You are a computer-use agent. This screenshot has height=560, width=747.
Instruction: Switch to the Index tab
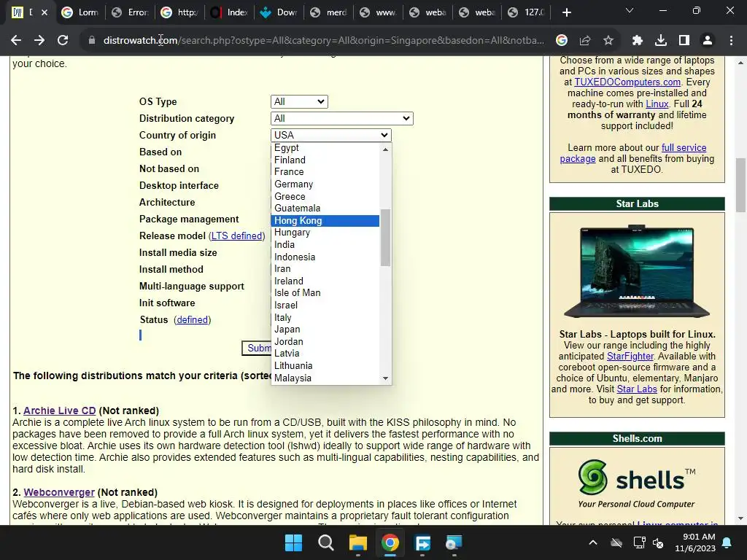230,12
